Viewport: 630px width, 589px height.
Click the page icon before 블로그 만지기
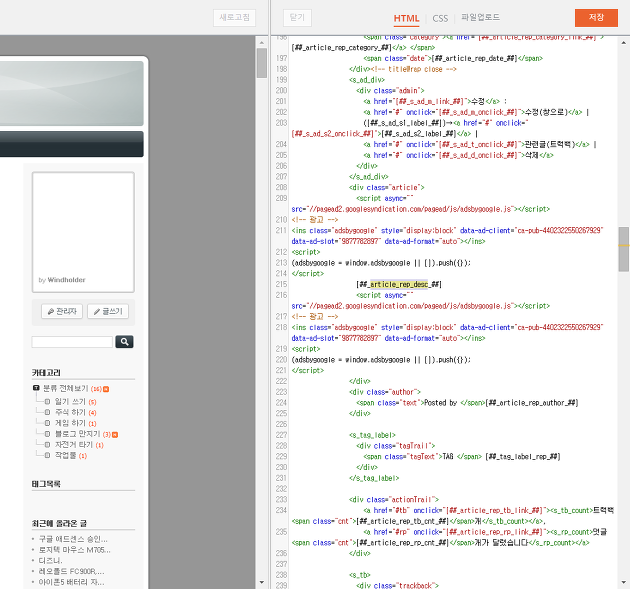tap(47, 434)
